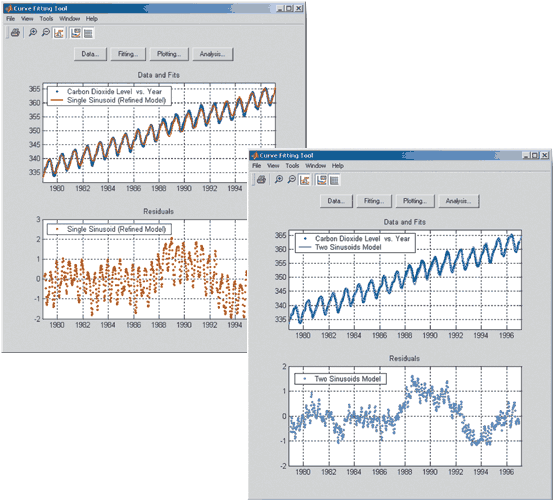Click Analysis... button in the back window
The image size is (554, 500).
(x=212, y=54)
